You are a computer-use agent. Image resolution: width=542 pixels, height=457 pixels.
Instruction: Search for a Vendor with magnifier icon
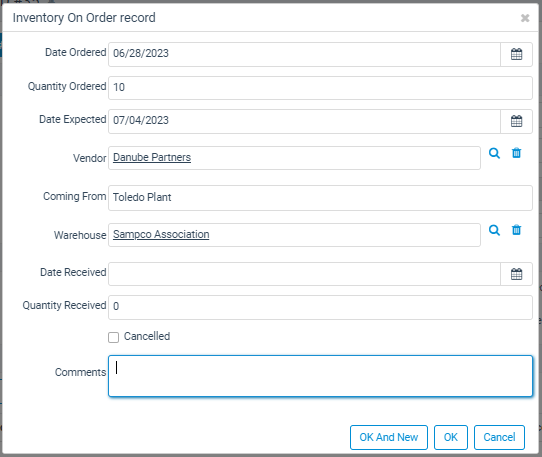coord(494,153)
